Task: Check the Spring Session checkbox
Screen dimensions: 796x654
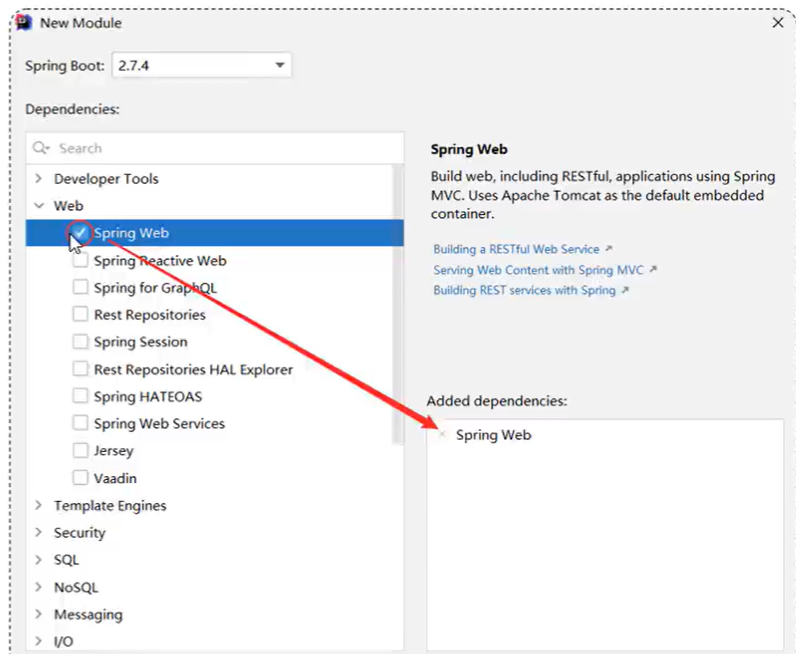Action: pyautogui.click(x=80, y=341)
